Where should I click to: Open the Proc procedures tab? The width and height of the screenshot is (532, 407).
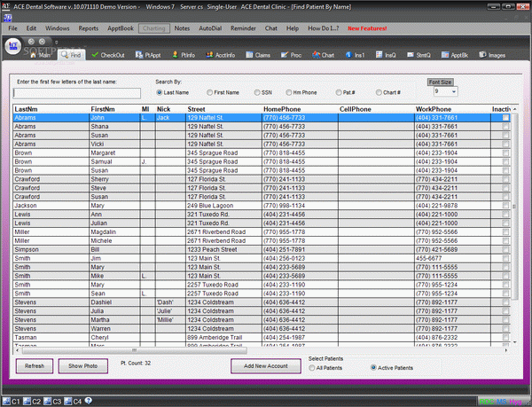pyautogui.click(x=293, y=55)
